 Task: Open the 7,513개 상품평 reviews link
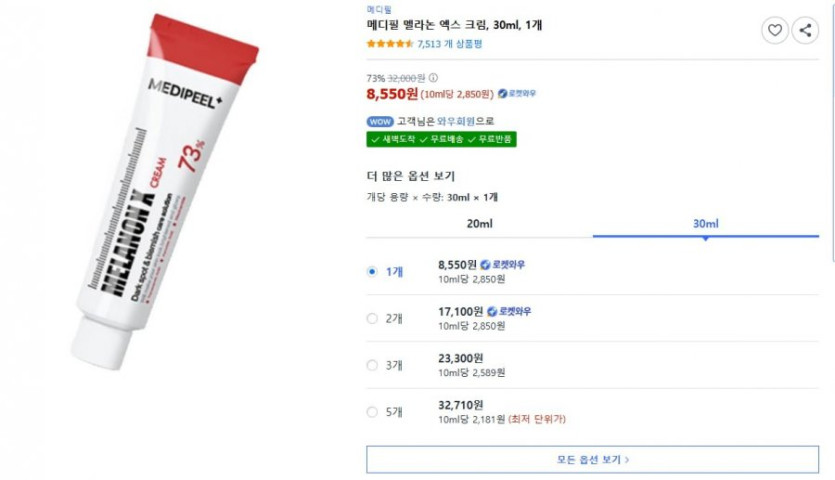(x=449, y=44)
